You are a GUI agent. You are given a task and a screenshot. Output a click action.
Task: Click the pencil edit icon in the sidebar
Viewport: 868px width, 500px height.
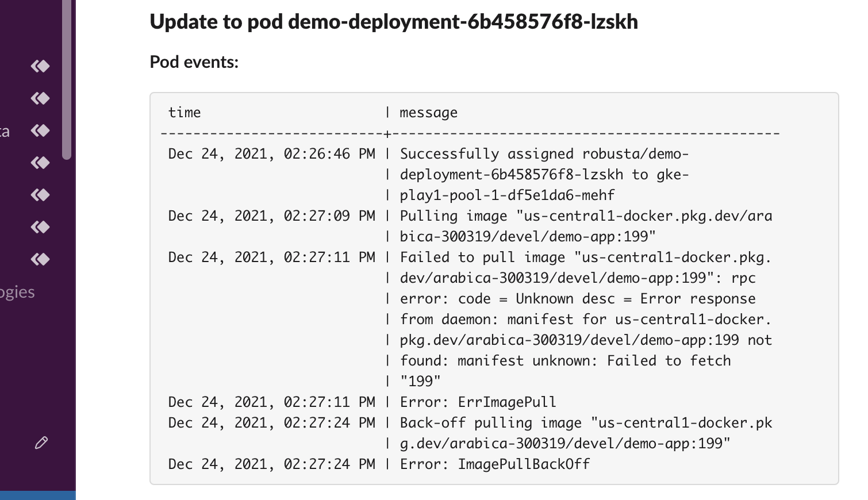coord(41,443)
